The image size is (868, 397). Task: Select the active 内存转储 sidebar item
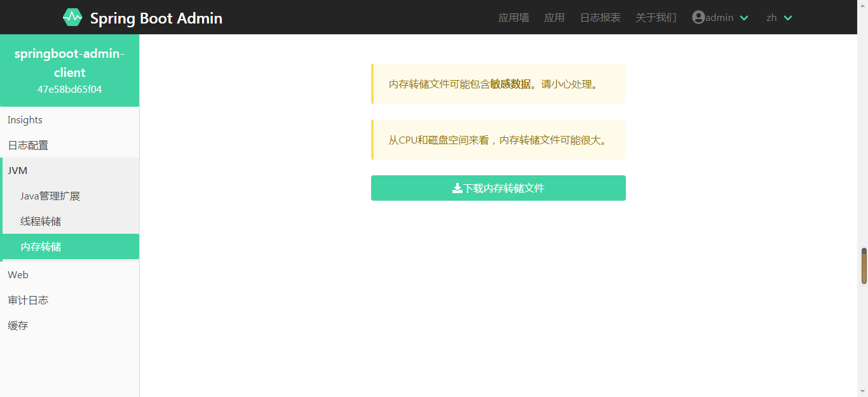click(x=70, y=246)
